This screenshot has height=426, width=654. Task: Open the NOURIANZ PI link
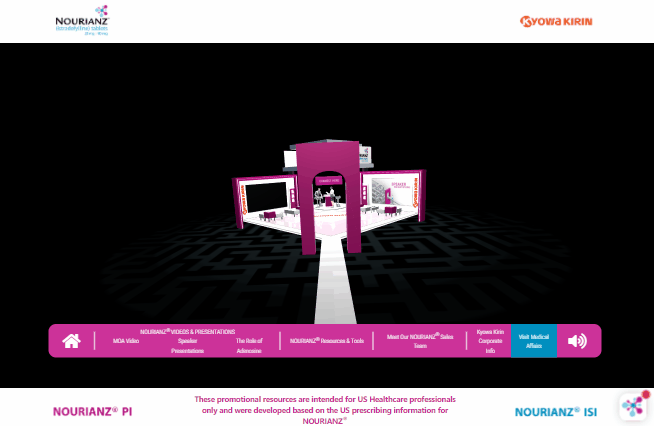(92, 412)
